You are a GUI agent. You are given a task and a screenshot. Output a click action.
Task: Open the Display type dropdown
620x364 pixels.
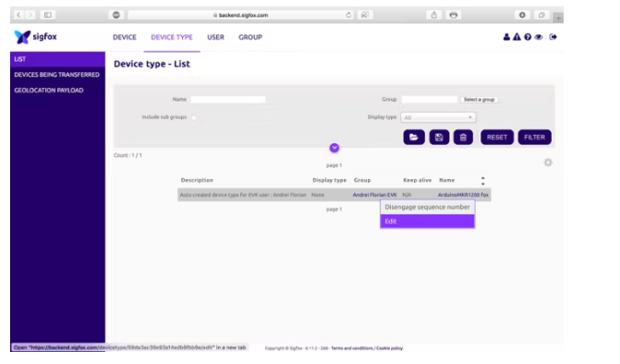(438, 117)
